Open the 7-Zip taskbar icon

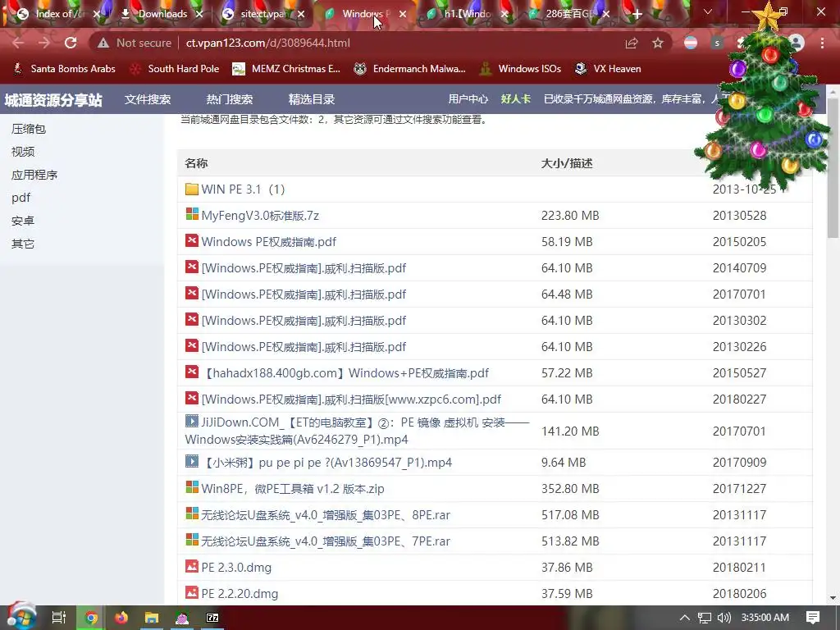[x=212, y=618]
